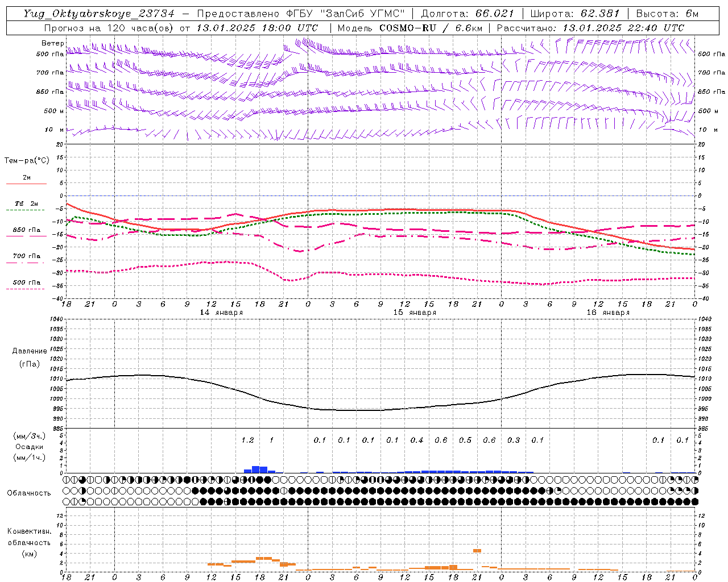
Task: Click the Ветер wind panel label
Action: [52, 43]
